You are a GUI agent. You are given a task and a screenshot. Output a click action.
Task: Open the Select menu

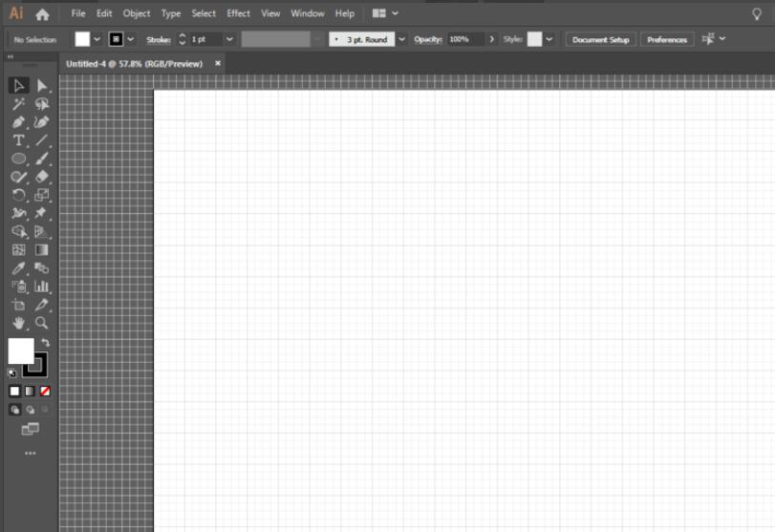pos(204,13)
